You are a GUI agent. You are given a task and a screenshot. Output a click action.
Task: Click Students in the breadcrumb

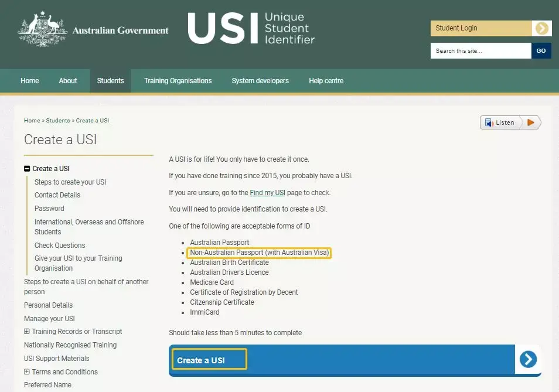pos(58,121)
